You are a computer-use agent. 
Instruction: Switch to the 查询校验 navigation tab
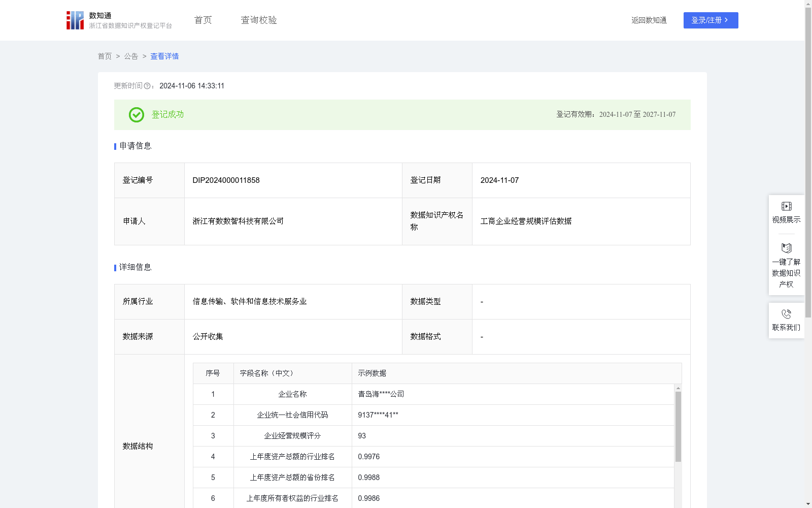tap(258, 20)
